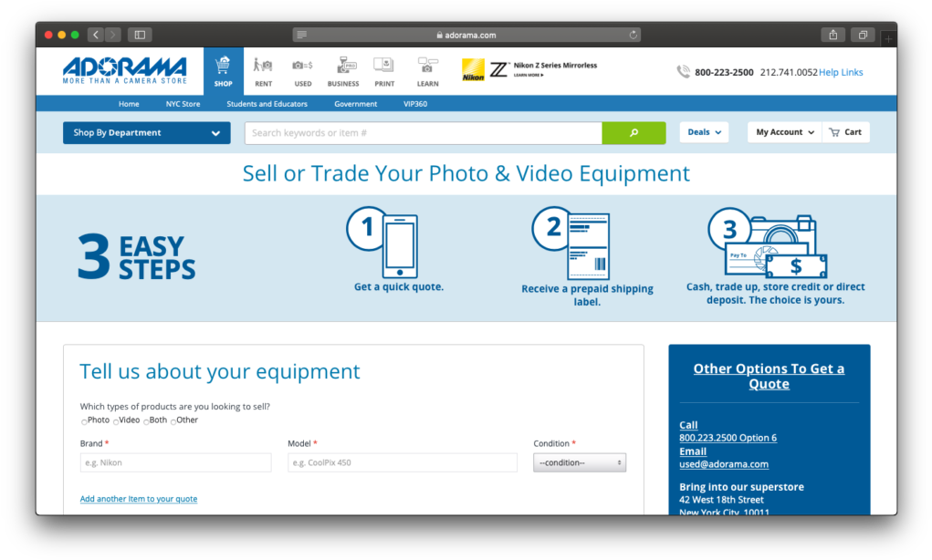Image resolution: width=932 pixels, height=560 pixels.
Task: Open the Rent section icon
Action: coord(263,66)
